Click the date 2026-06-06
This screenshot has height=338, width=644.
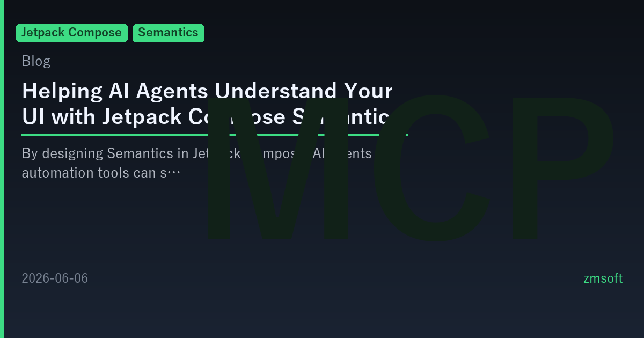pos(55,278)
